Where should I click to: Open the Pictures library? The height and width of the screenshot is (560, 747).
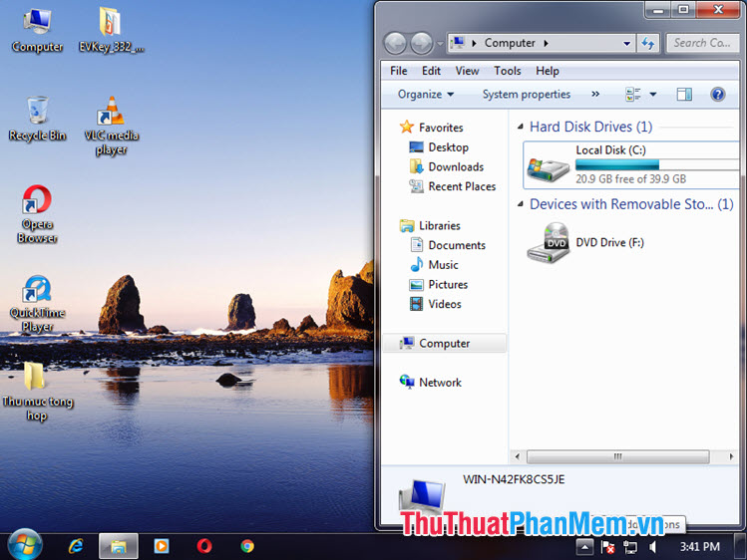click(439, 284)
